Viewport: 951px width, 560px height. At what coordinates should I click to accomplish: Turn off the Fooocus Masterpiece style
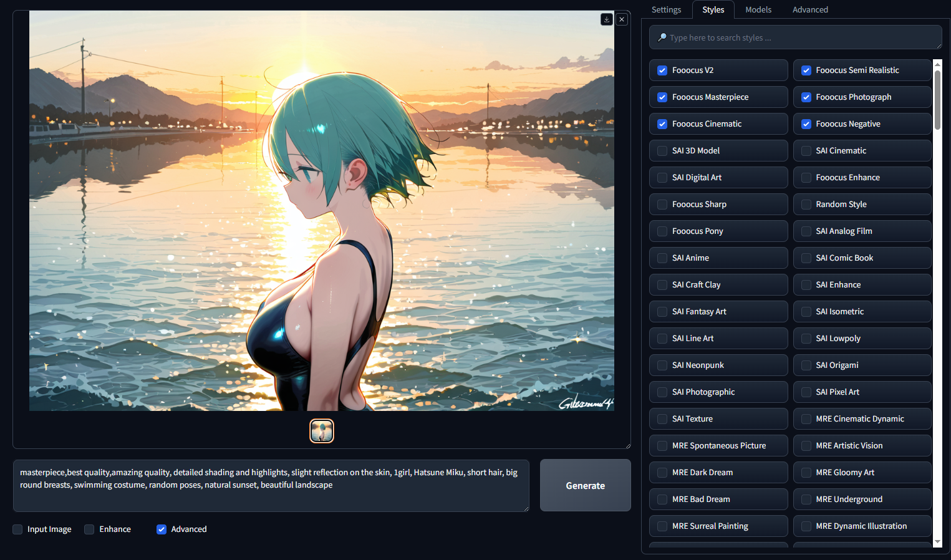662,97
